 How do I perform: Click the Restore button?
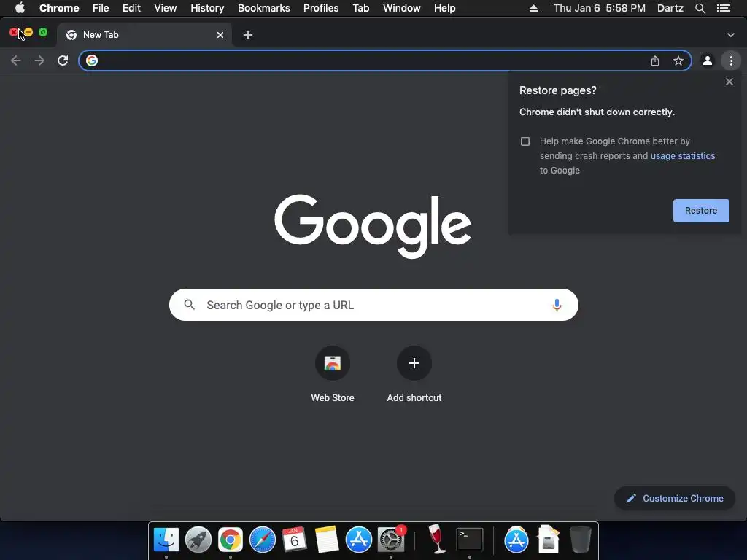(x=701, y=211)
